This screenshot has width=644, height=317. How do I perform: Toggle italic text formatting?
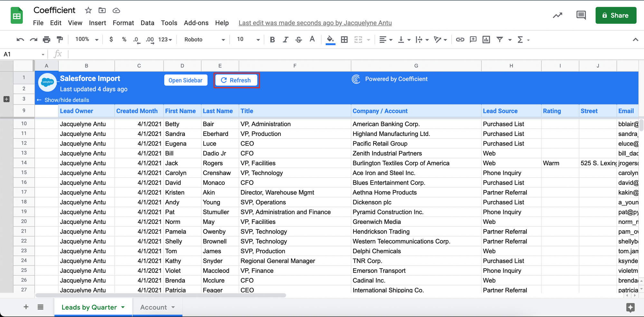(x=285, y=40)
